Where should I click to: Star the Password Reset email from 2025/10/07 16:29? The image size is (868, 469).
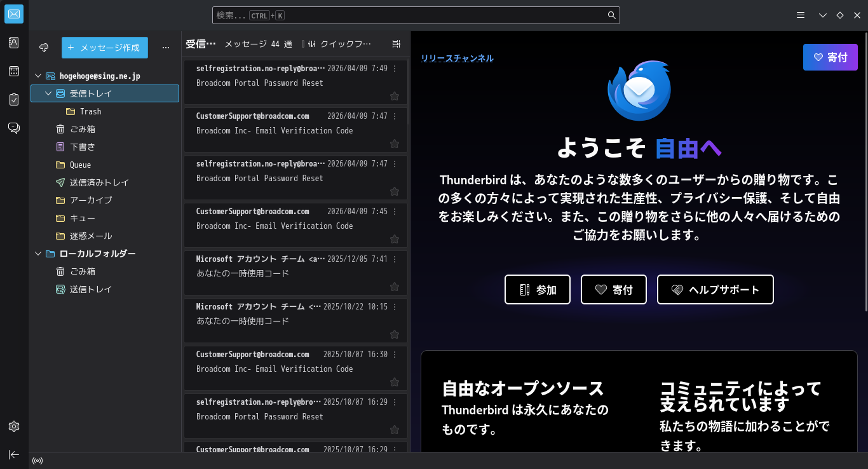[395, 430]
